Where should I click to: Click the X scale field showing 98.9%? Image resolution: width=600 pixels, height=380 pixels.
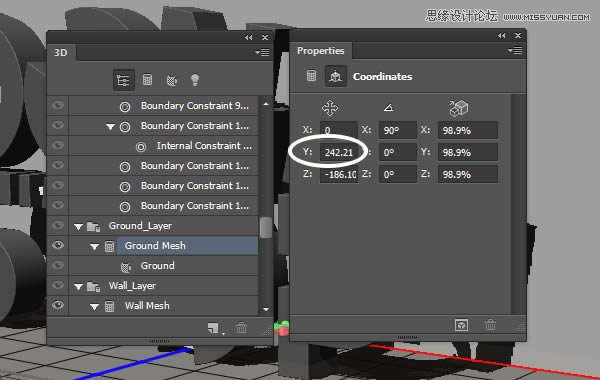click(x=468, y=130)
